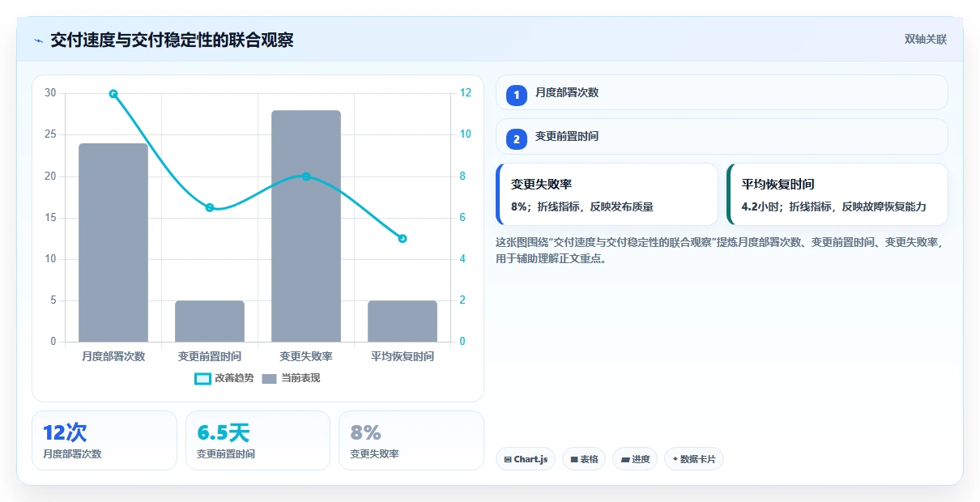This screenshot has width=980, height=502.
Task: Click the trend line point above 平均恢复时间
Action: tap(403, 239)
